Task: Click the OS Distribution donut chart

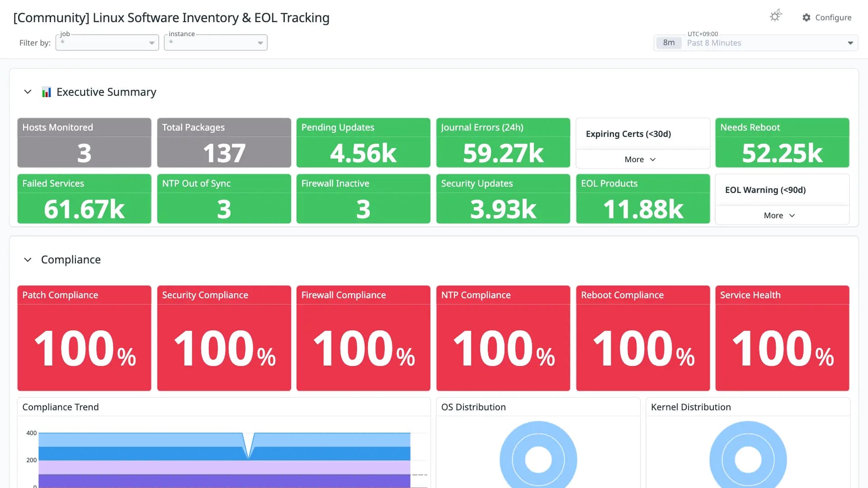Action: [x=538, y=455]
